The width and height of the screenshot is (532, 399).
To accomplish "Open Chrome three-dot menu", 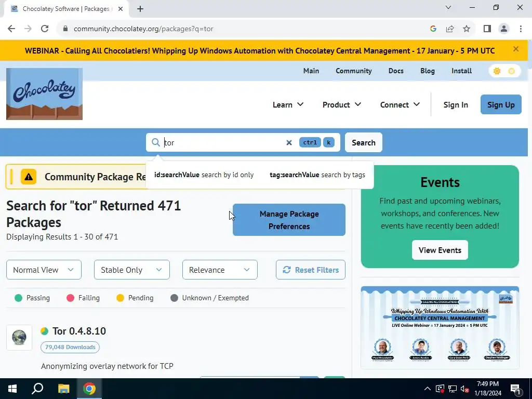I will pyautogui.click(x=521, y=29).
